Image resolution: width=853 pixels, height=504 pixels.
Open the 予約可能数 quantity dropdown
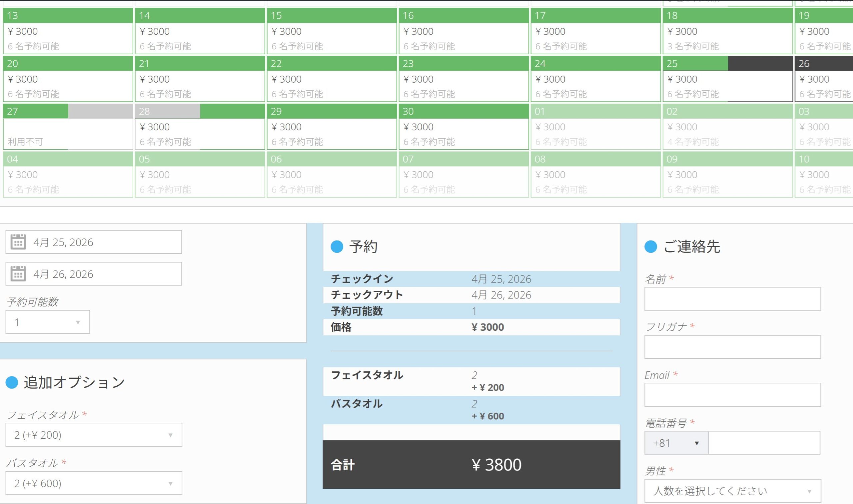[x=48, y=322]
